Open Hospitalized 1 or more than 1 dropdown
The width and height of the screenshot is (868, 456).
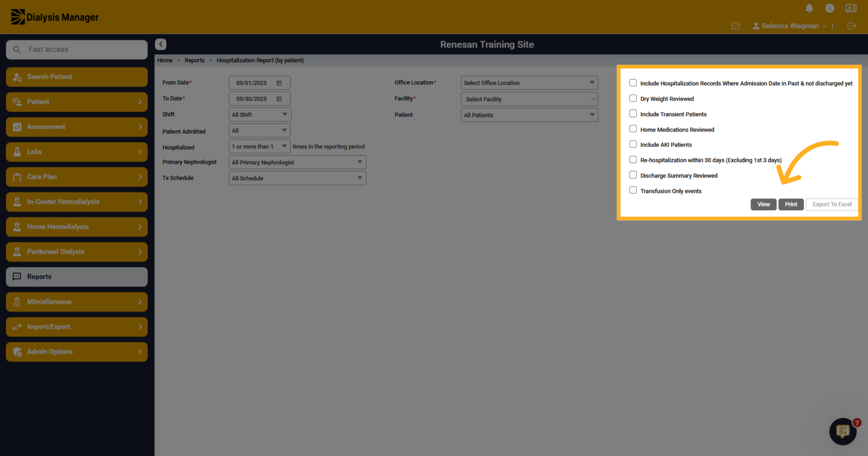[x=260, y=146]
